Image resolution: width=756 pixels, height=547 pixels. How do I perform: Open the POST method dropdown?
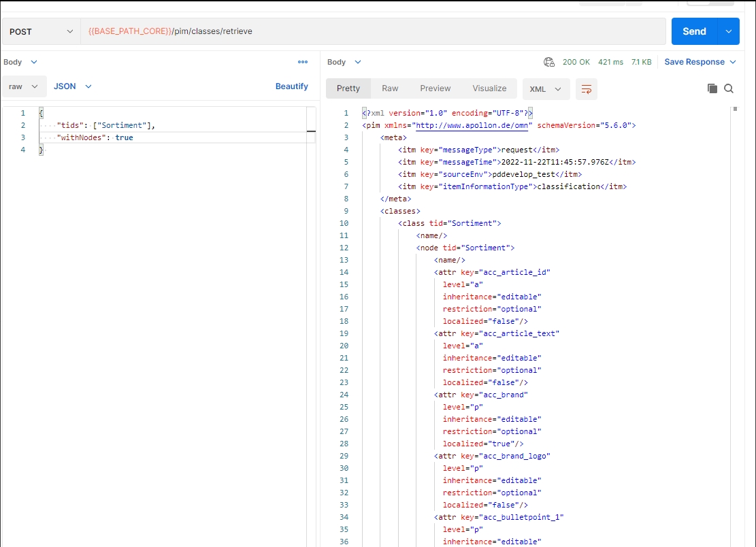click(x=41, y=31)
